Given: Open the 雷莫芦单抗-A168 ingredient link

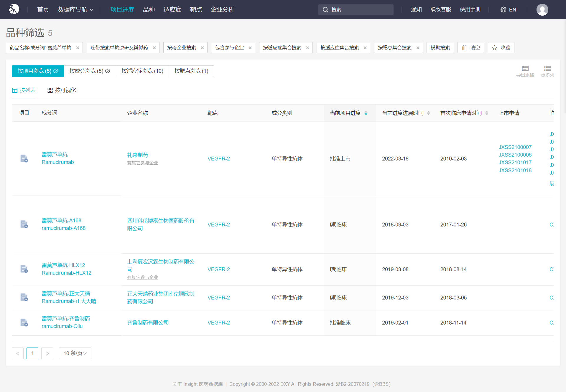Looking at the screenshot, I should coord(63,224).
